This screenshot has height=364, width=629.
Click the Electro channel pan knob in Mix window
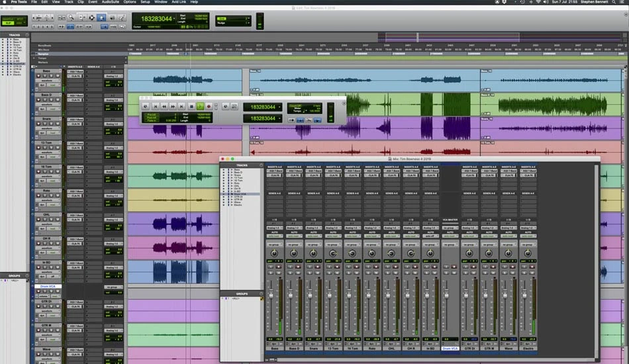coord(528,253)
